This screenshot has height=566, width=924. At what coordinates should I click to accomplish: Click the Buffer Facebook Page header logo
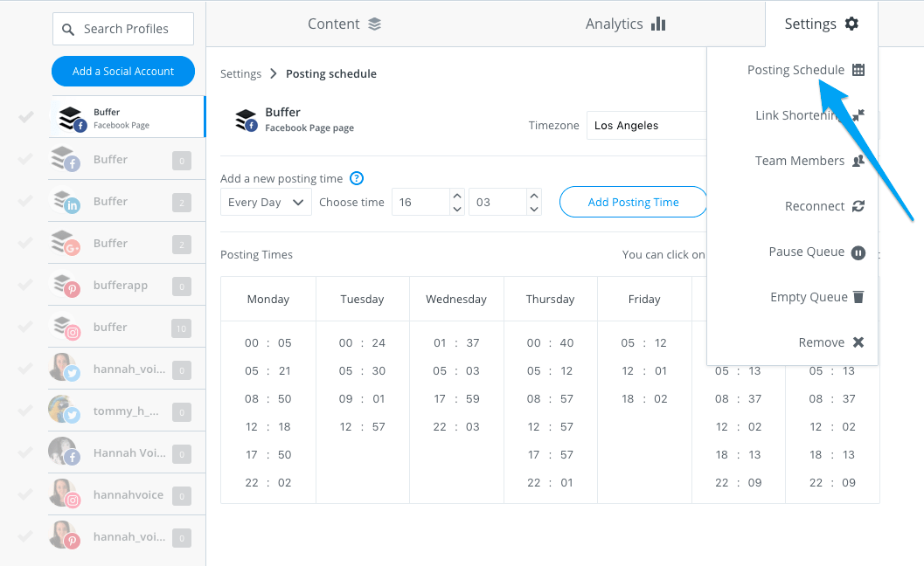246,121
